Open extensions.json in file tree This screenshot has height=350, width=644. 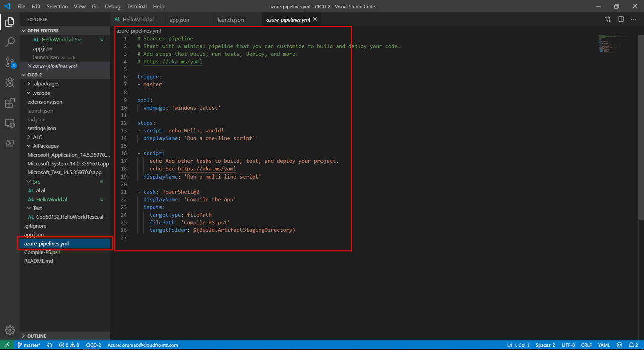point(45,102)
